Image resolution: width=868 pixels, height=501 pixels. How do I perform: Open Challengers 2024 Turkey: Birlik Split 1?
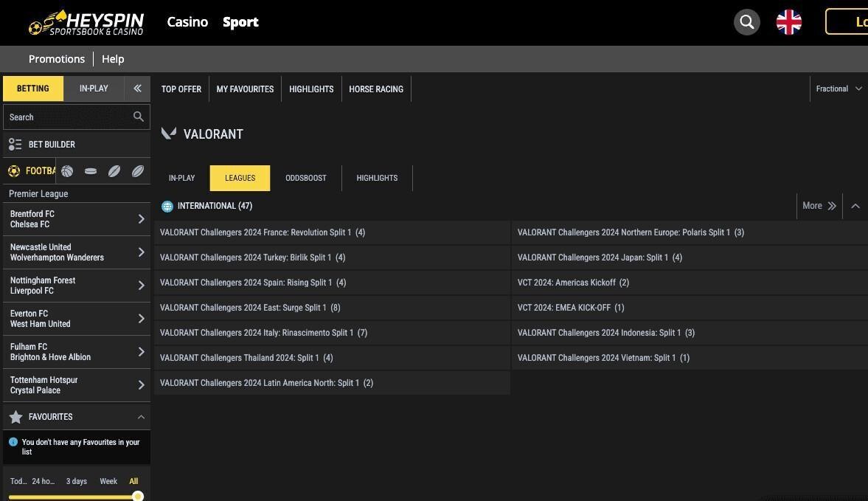tap(332, 258)
